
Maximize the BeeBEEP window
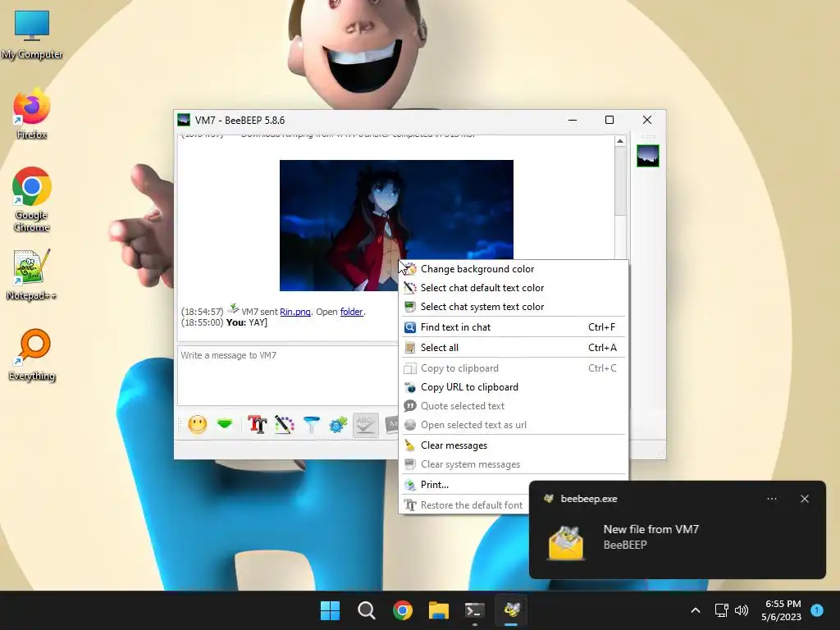pyautogui.click(x=609, y=120)
